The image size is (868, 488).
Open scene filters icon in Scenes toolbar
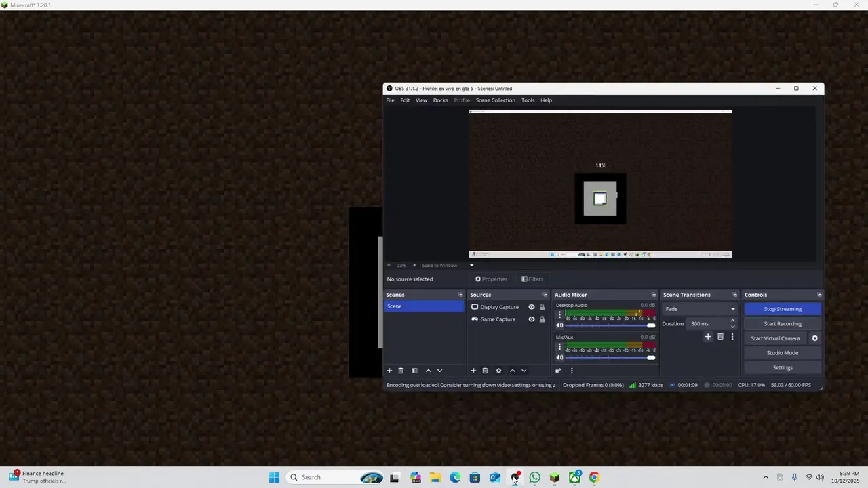414,371
